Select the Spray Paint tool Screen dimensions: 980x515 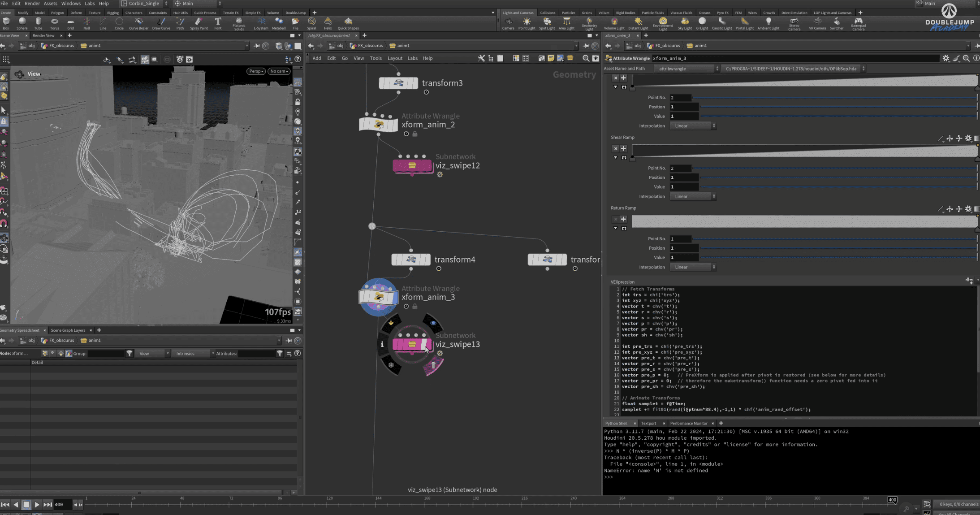[199, 23]
